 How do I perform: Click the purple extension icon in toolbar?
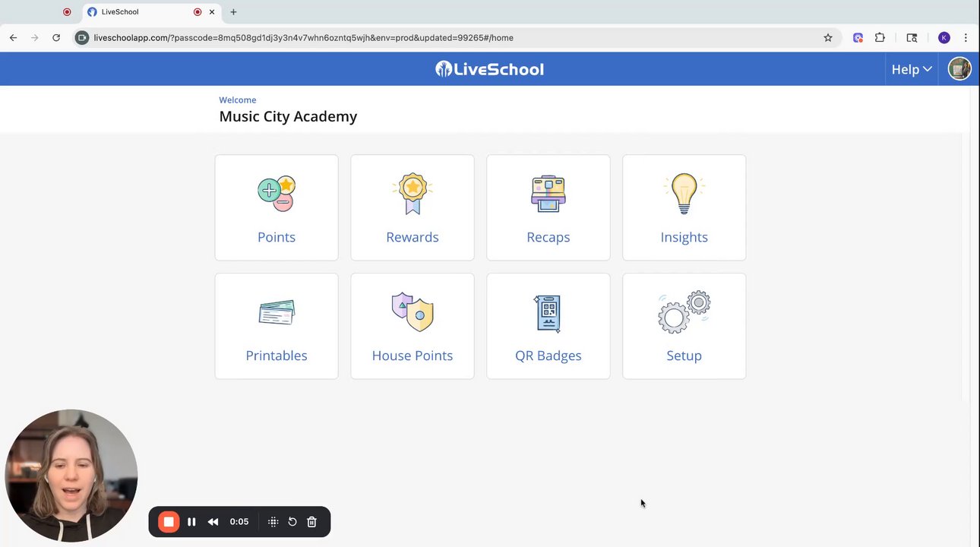[858, 37]
